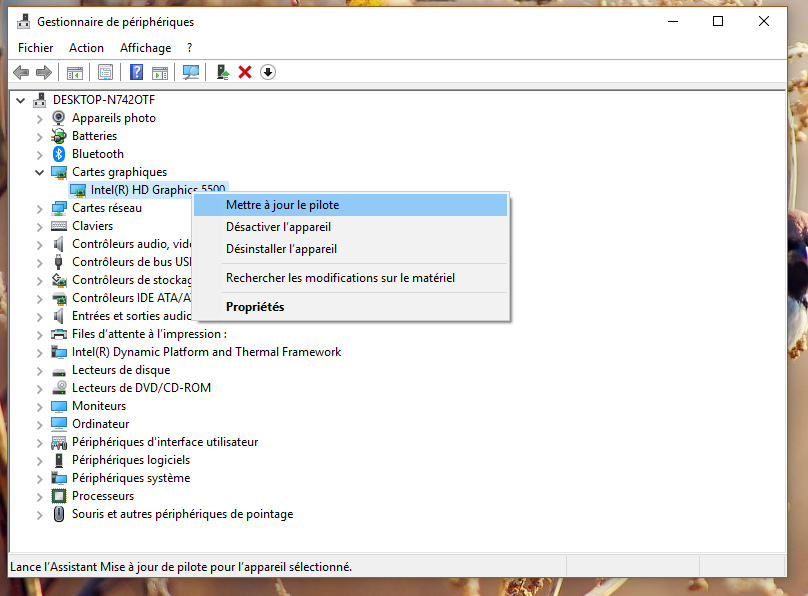808x596 pixels.
Task: Click the status bar text Lance l'Assistant
Action: (x=181, y=567)
